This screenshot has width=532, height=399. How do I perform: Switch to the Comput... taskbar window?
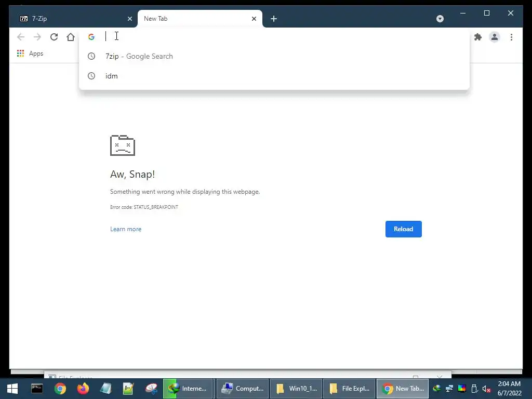click(242, 389)
